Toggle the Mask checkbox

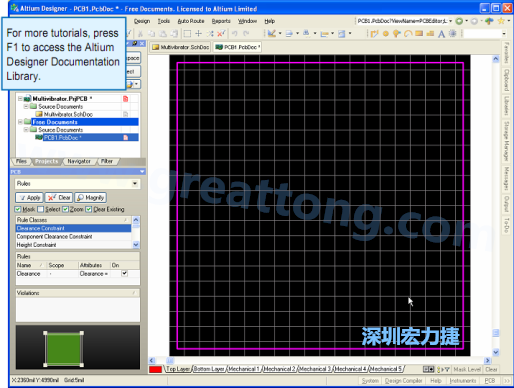[x=18, y=209]
